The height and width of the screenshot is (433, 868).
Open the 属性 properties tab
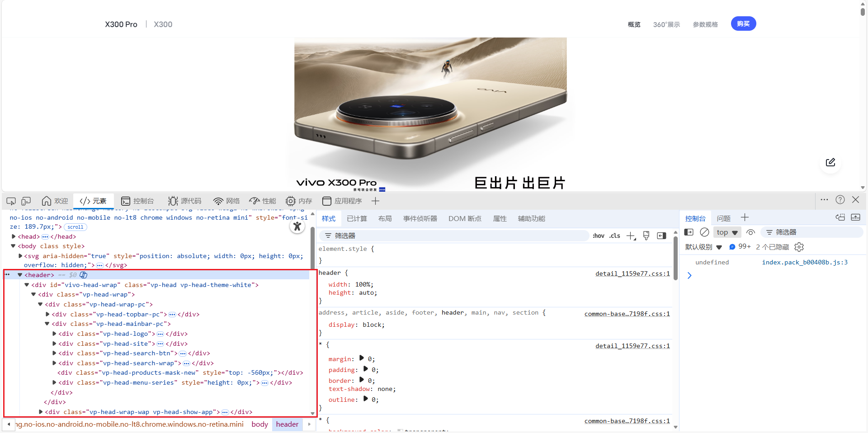coord(500,219)
